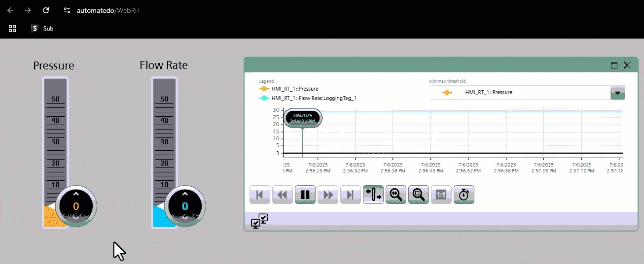Click the orange Pressure legend marker
644x264 pixels.
click(264, 89)
